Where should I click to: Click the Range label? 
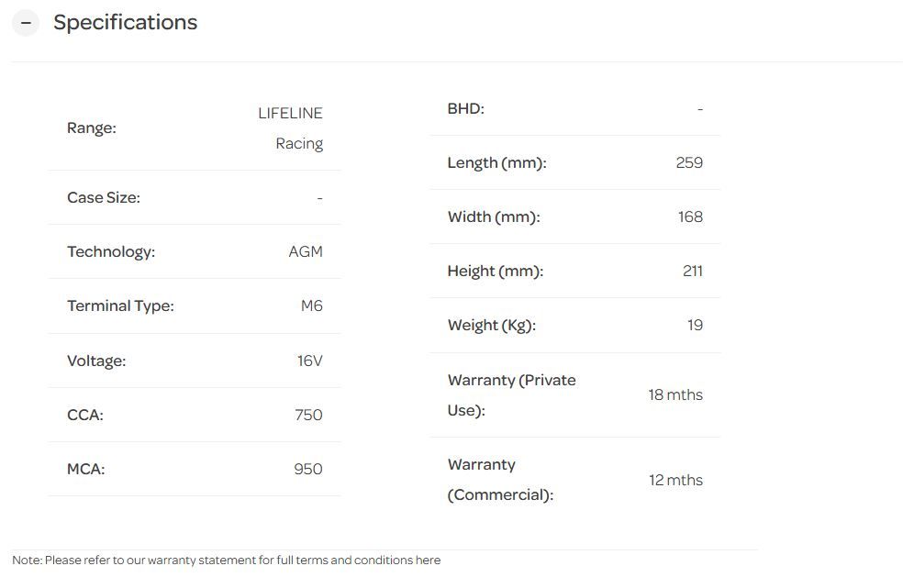92,128
